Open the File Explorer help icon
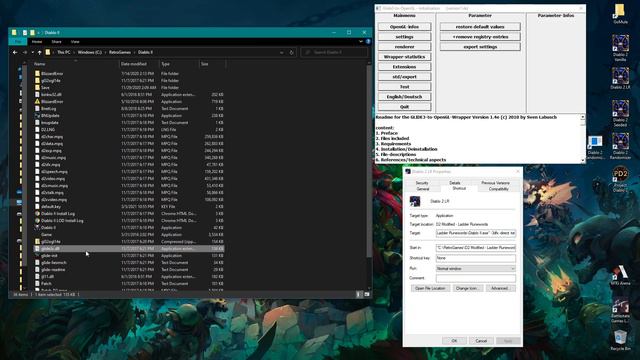The image size is (640, 360). (x=368, y=42)
